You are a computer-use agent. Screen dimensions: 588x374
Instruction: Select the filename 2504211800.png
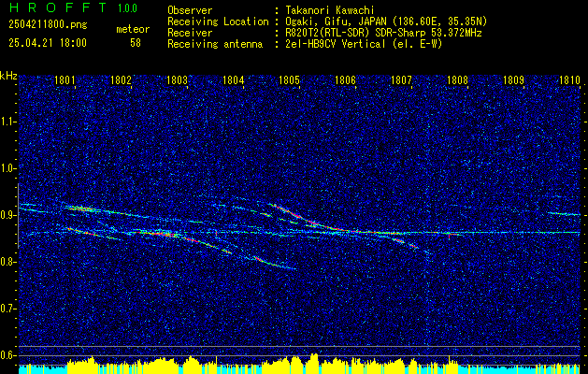tap(48, 25)
